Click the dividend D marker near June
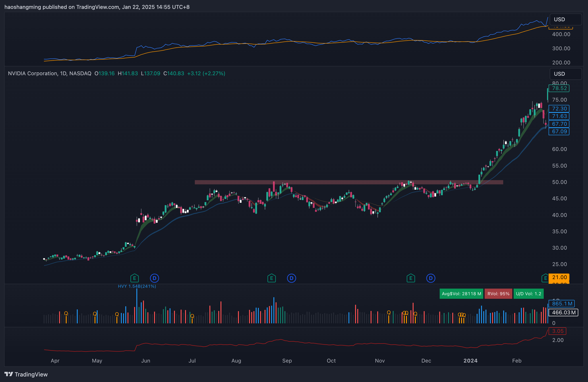The image size is (588, 382). pos(154,278)
